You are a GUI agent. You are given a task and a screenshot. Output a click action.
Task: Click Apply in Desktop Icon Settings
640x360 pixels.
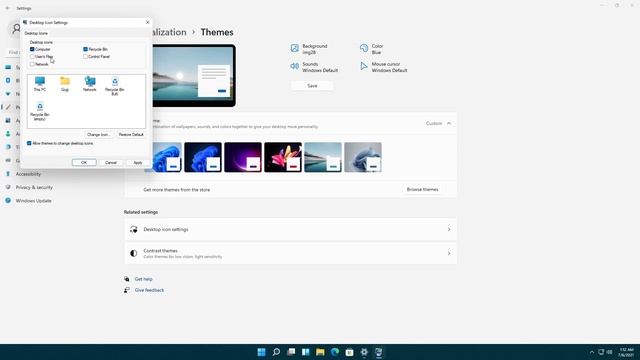(138, 162)
